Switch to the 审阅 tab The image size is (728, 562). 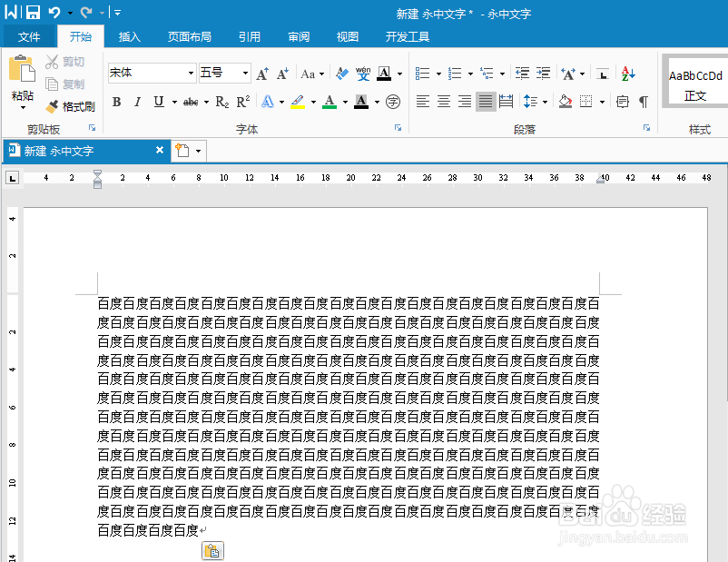coord(299,36)
